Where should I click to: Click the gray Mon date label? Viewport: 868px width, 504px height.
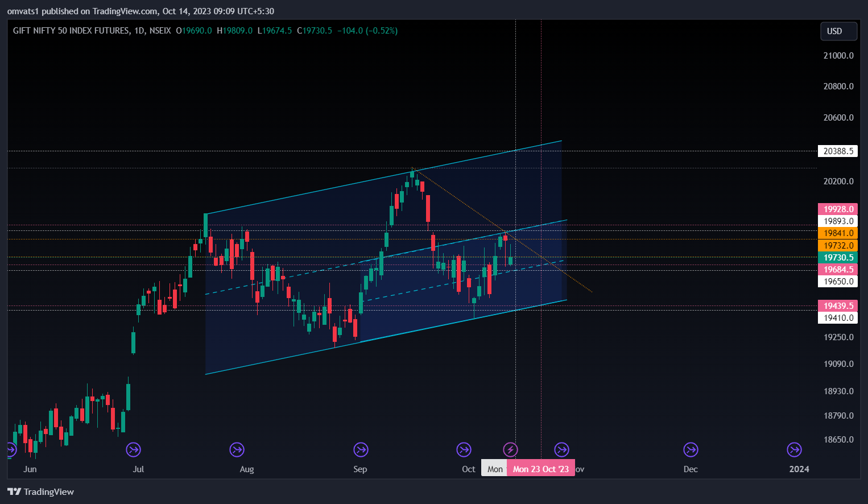[x=494, y=469]
